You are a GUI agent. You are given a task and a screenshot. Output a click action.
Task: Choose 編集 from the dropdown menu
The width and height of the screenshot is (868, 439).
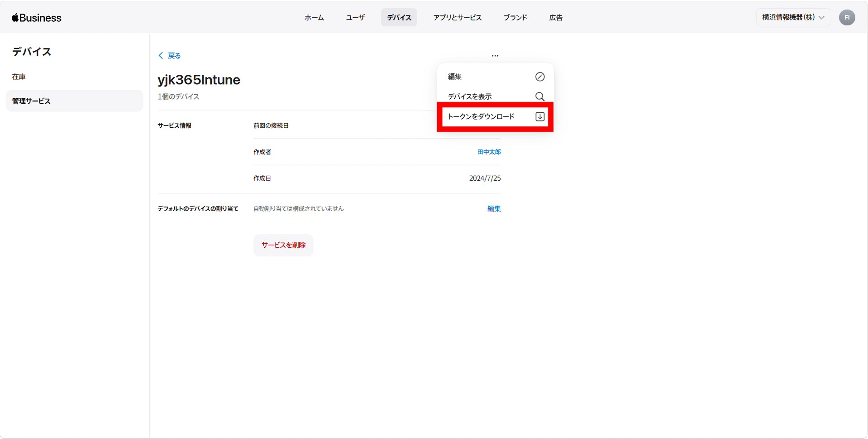[496, 77]
